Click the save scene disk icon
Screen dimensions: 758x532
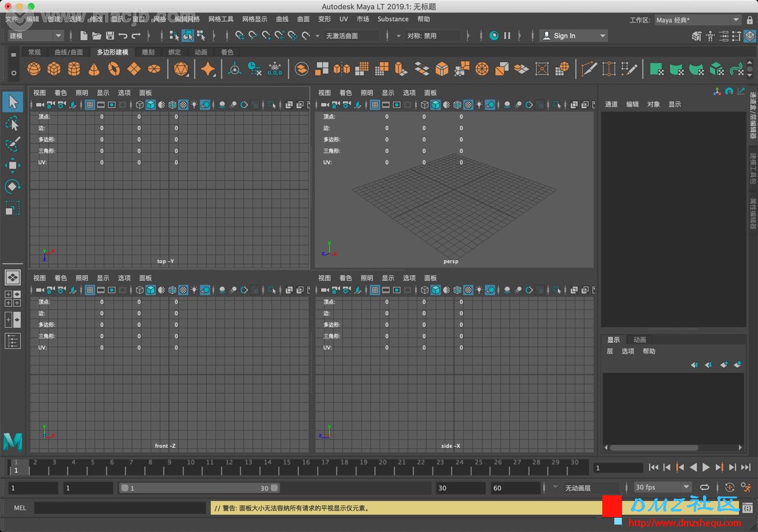point(110,35)
